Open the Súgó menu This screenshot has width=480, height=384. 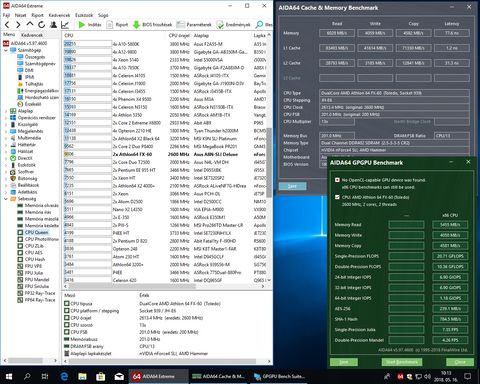(103, 15)
